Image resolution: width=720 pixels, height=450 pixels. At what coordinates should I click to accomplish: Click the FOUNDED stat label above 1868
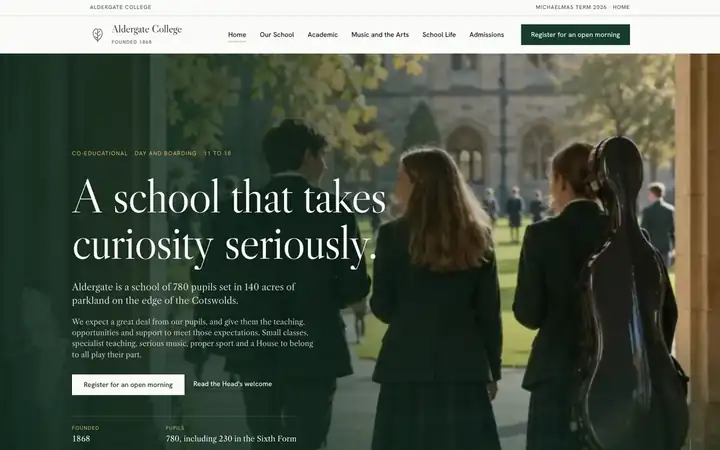85,428
